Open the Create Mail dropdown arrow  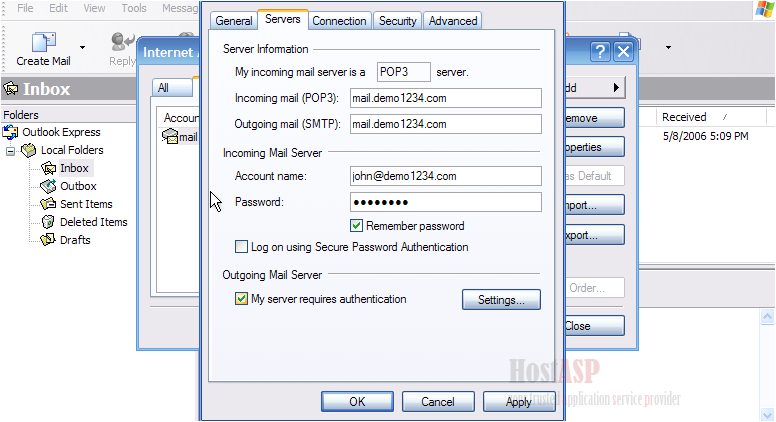click(x=82, y=47)
